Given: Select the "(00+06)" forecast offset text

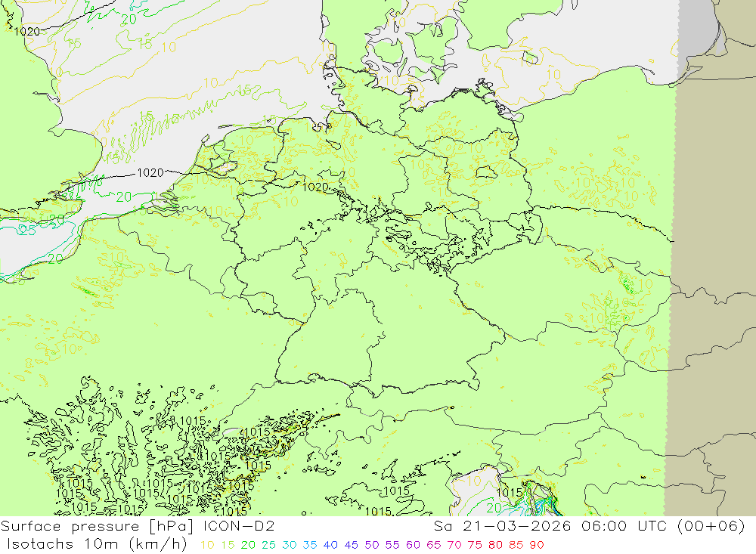Looking at the screenshot, I should 711,526.
